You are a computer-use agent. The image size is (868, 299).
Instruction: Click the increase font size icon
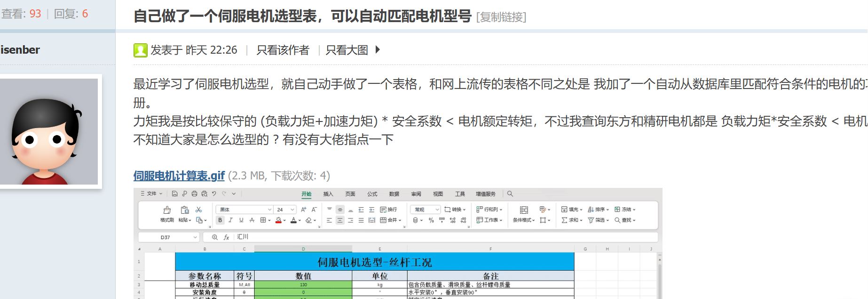(x=303, y=210)
